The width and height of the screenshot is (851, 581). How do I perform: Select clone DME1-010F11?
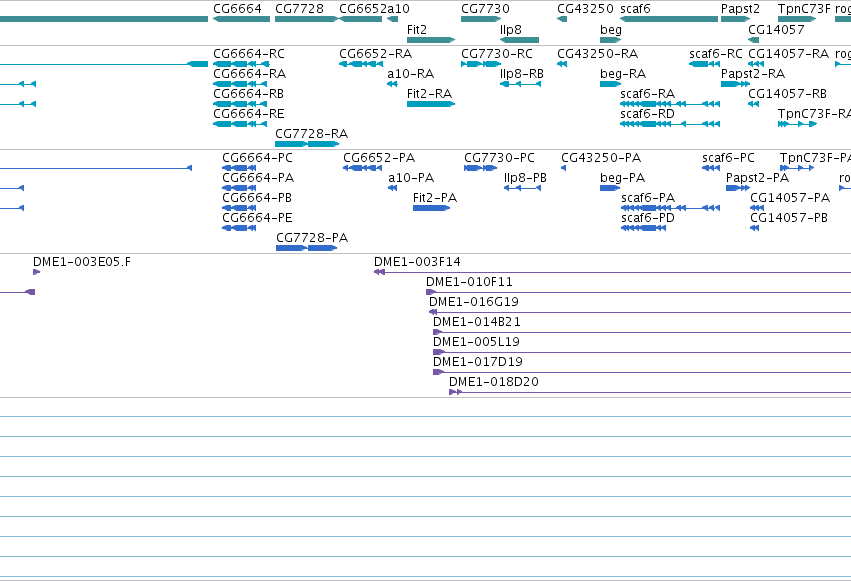469,282
